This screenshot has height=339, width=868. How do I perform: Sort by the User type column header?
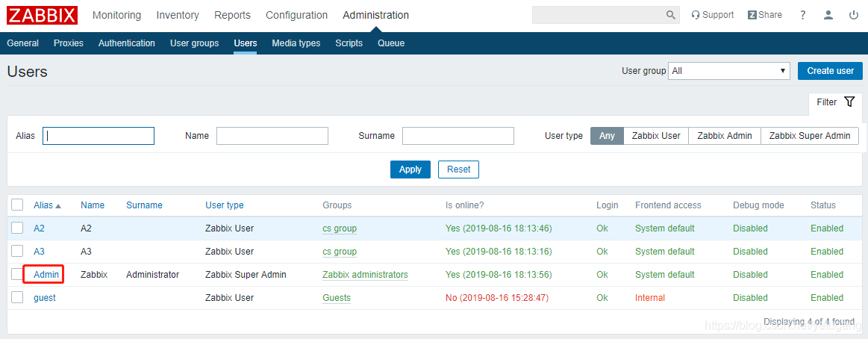coord(224,205)
